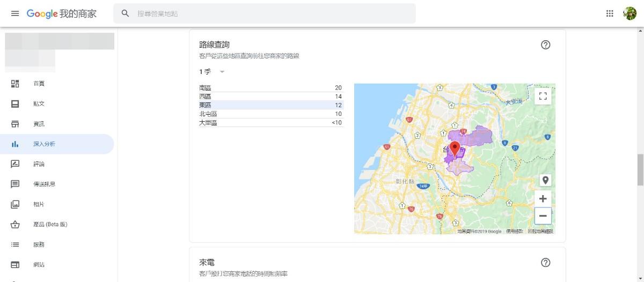Image resolution: width=644 pixels, height=282 pixels.
Task: Click the help icon for 路線查詢
Action: click(545, 45)
